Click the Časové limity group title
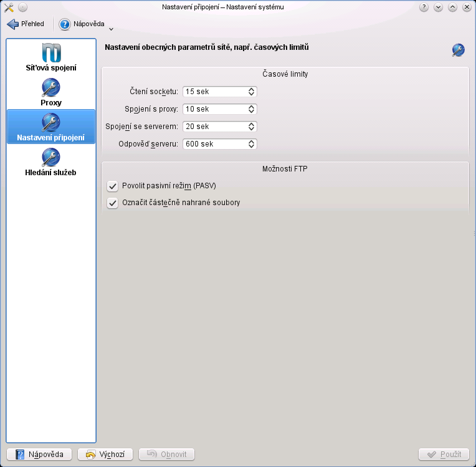 coord(285,74)
